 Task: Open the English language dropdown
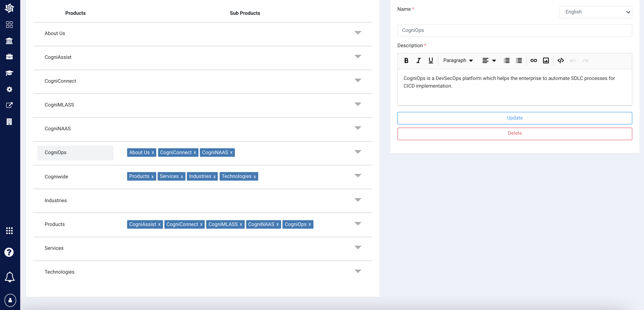click(x=595, y=12)
